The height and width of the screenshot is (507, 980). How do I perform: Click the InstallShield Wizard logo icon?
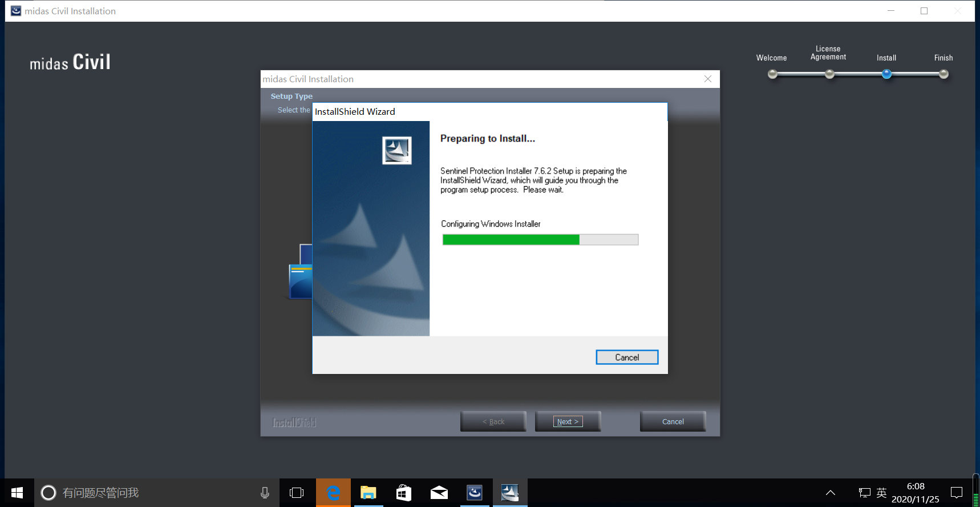pyautogui.click(x=397, y=151)
